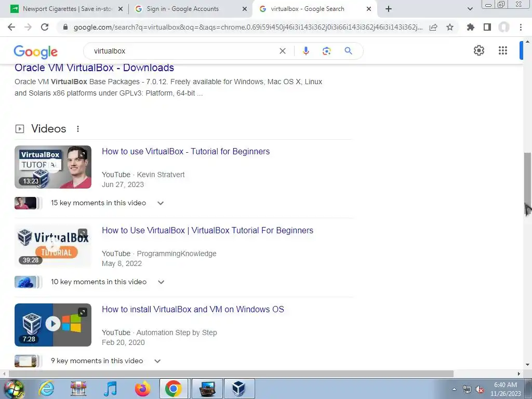Open How to install VirtualBox and VM link

[x=193, y=310]
